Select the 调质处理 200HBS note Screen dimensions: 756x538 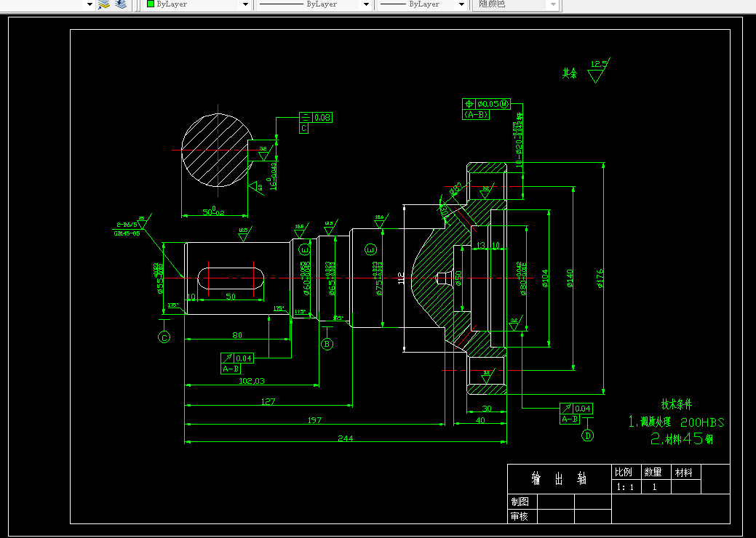click(677, 422)
